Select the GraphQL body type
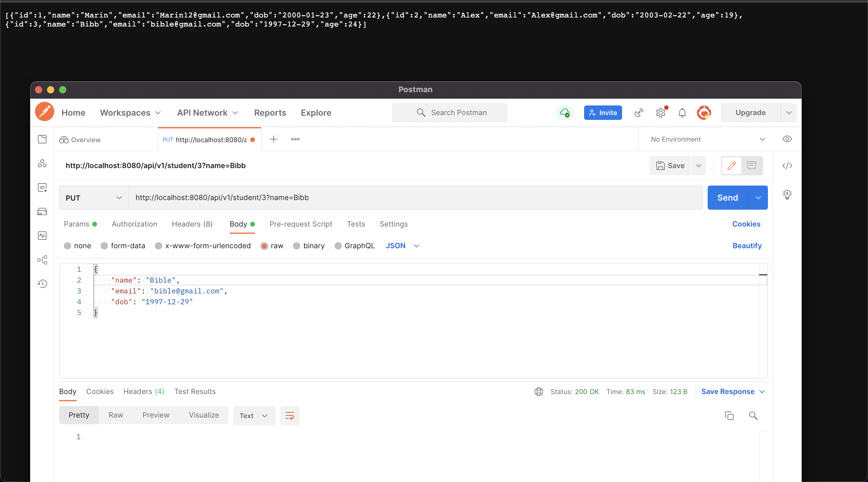This screenshot has width=868, height=482. [354, 246]
